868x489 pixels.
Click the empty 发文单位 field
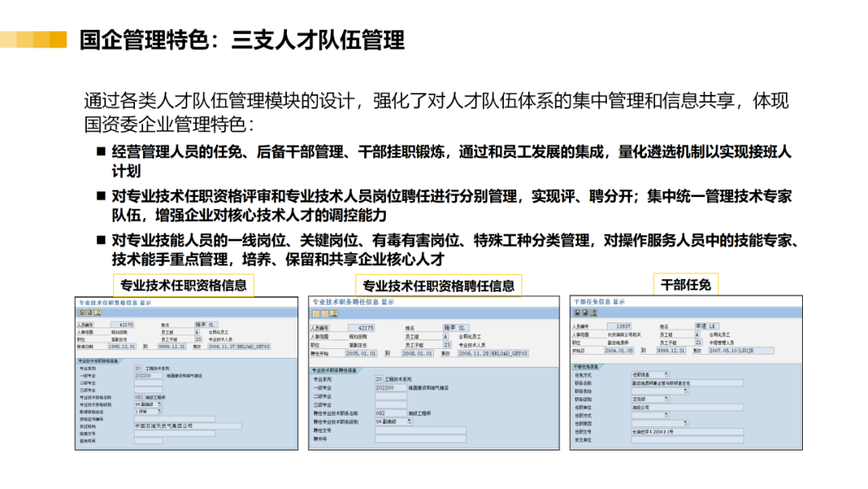click(x=687, y=440)
